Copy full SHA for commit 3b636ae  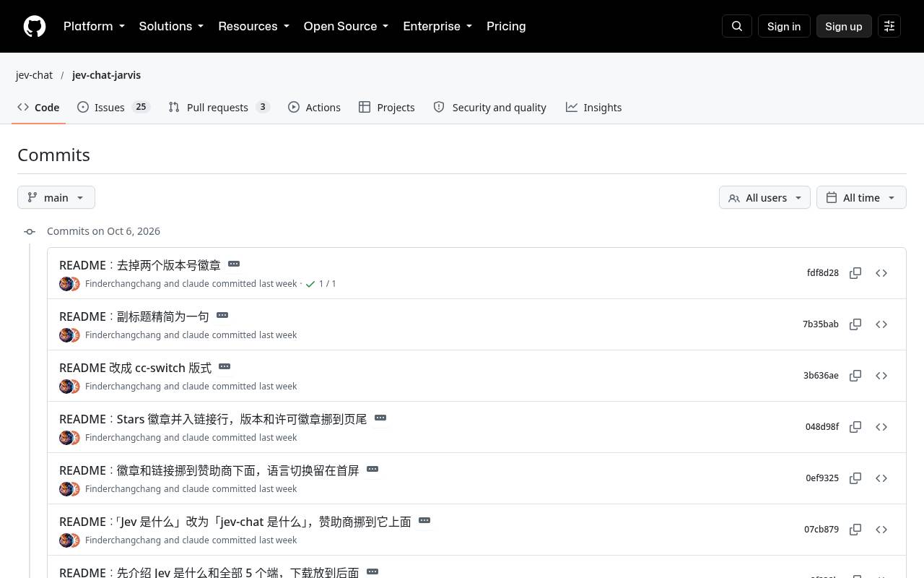click(855, 376)
